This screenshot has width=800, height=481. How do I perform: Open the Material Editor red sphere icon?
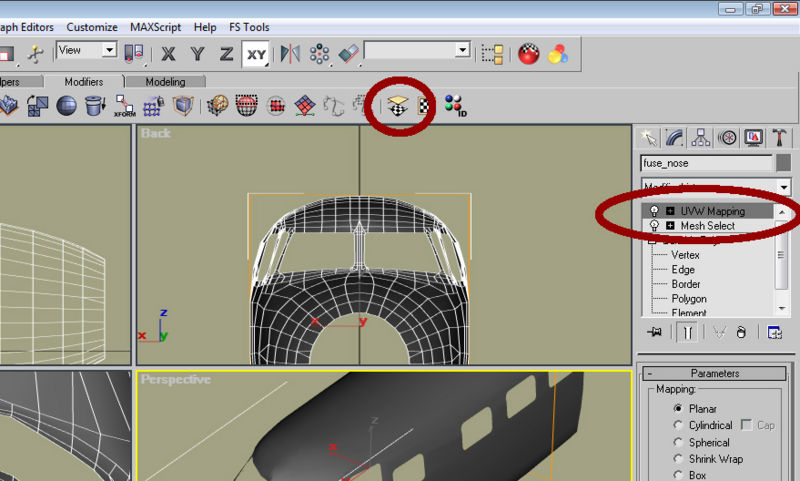(529, 54)
